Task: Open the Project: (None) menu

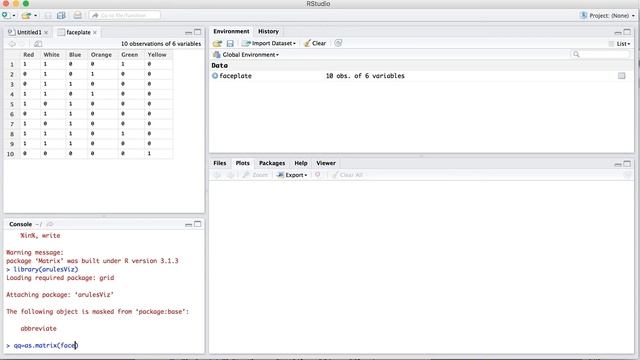Action: point(608,16)
